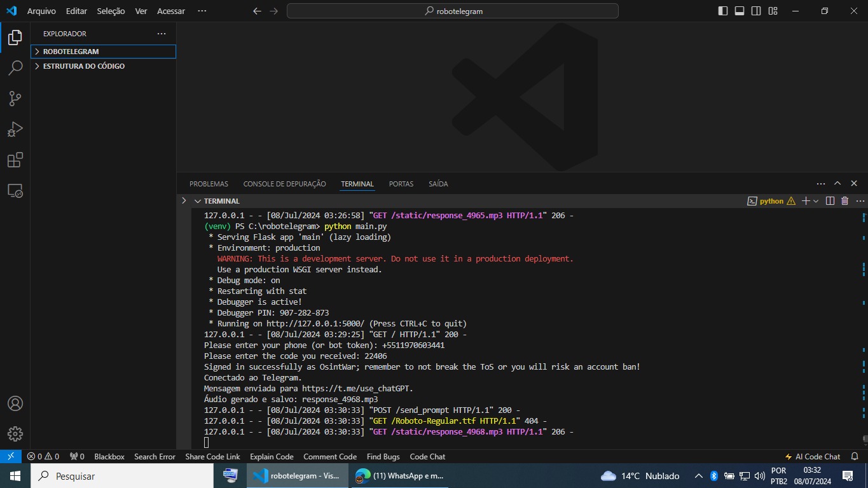Expand the ESTRUTURA DO CÓDIGO section
868x488 pixels.
click(103, 66)
